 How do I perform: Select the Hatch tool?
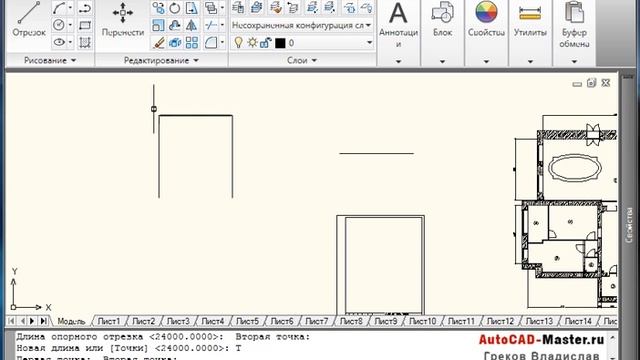[x=84, y=42]
